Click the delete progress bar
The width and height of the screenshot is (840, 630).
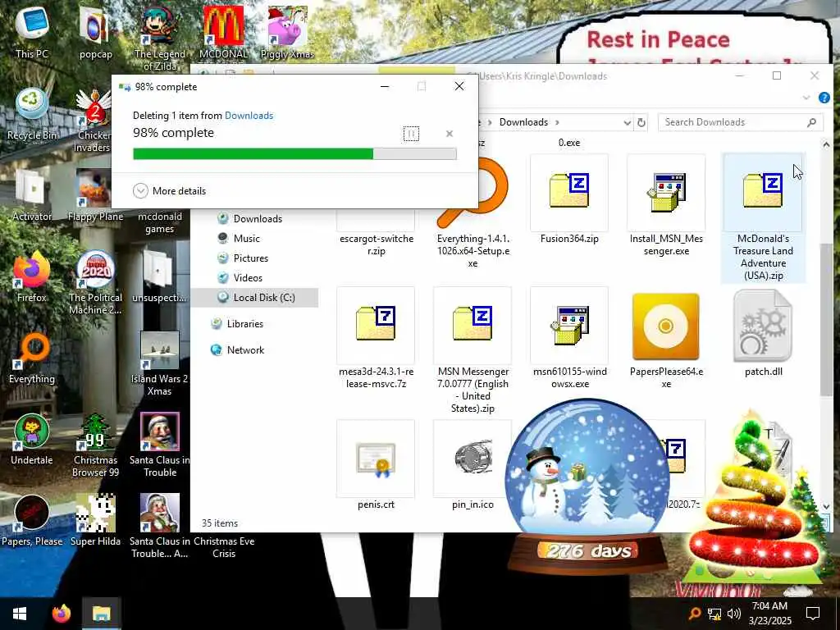click(294, 153)
